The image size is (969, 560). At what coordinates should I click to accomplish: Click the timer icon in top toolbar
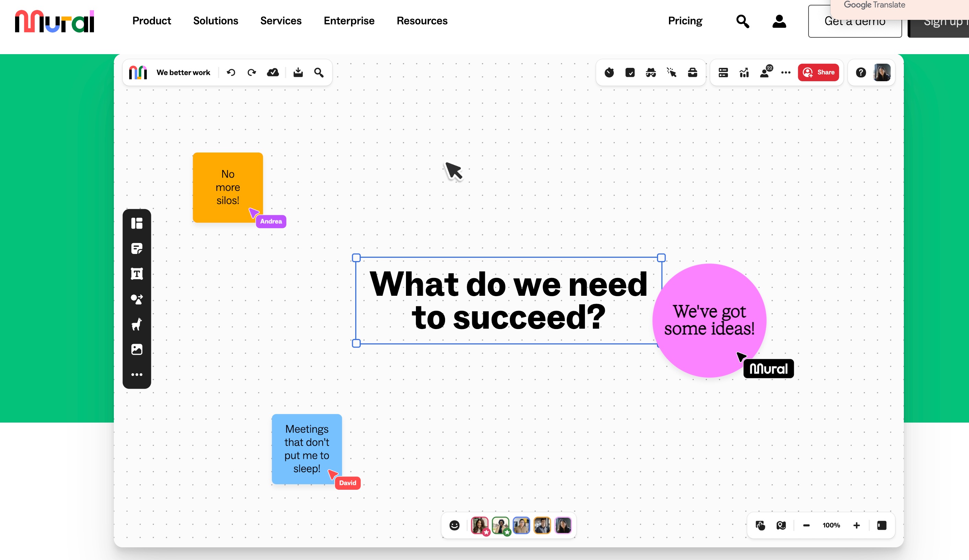(609, 72)
